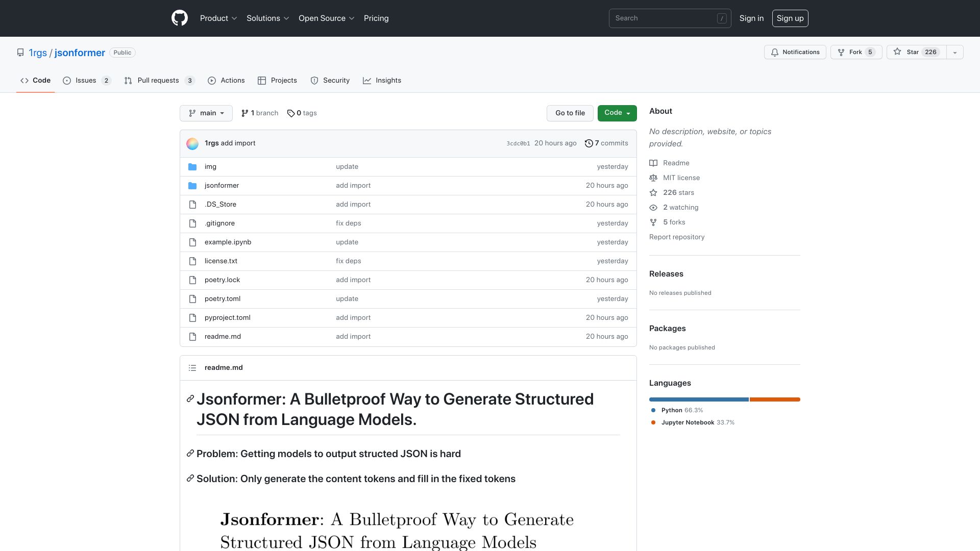
Task: Open the Star lists dropdown arrow
Action: point(955,53)
